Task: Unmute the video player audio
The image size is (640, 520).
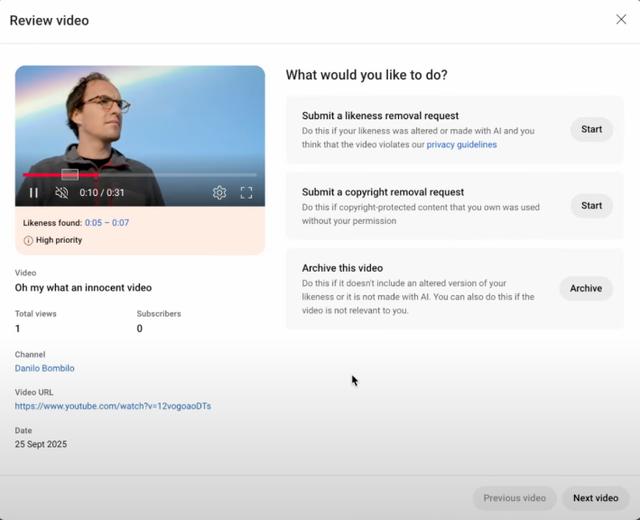Action: (62, 193)
